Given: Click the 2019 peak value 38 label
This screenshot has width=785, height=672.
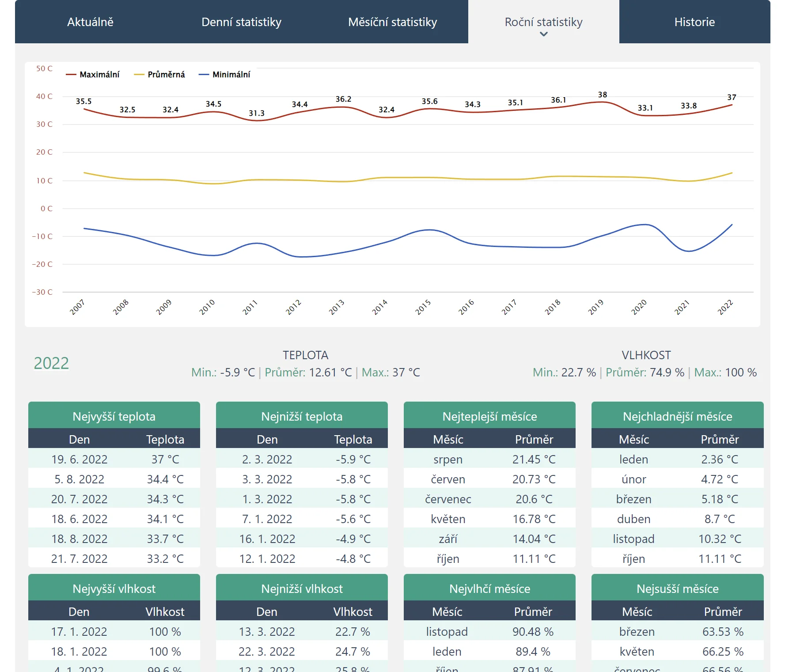Looking at the screenshot, I should pyautogui.click(x=602, y=95).
